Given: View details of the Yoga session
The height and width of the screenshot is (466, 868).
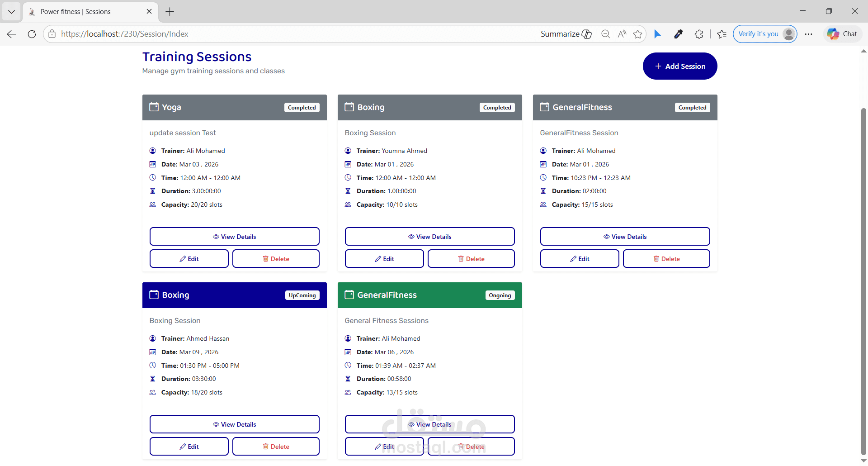Looking at the screenshot, I should click(x=234, y=237).
